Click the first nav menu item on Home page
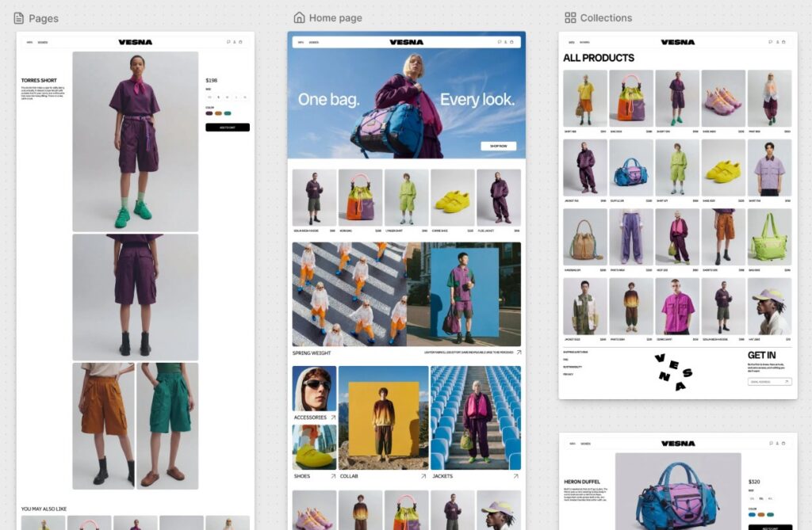The height and width of the screenshot is (530, 812). [x=301, y=43]
